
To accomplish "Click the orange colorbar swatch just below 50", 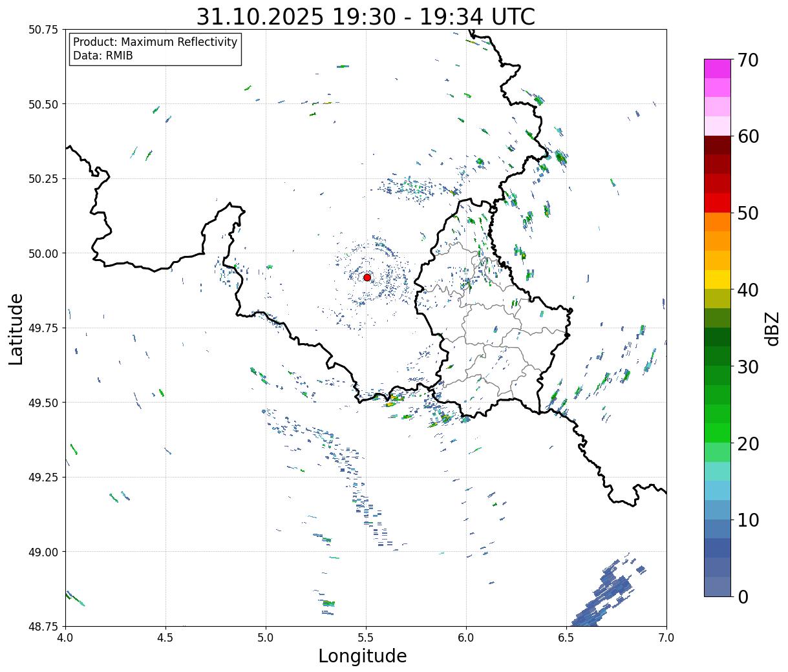I will (x=717, y=222).
